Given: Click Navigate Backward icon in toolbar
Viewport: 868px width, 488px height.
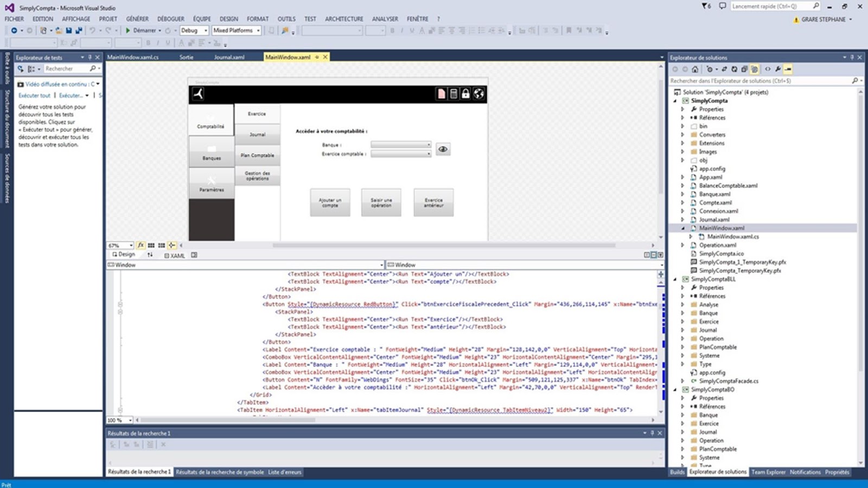Looking at the screenshot, I should [x=14, y=30].
